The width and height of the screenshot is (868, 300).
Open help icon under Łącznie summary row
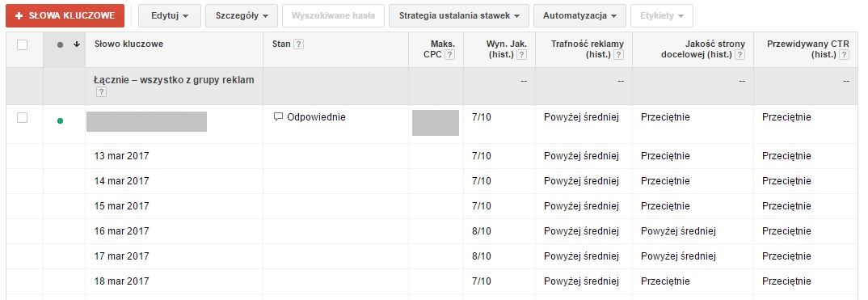(x=101, y=92)
